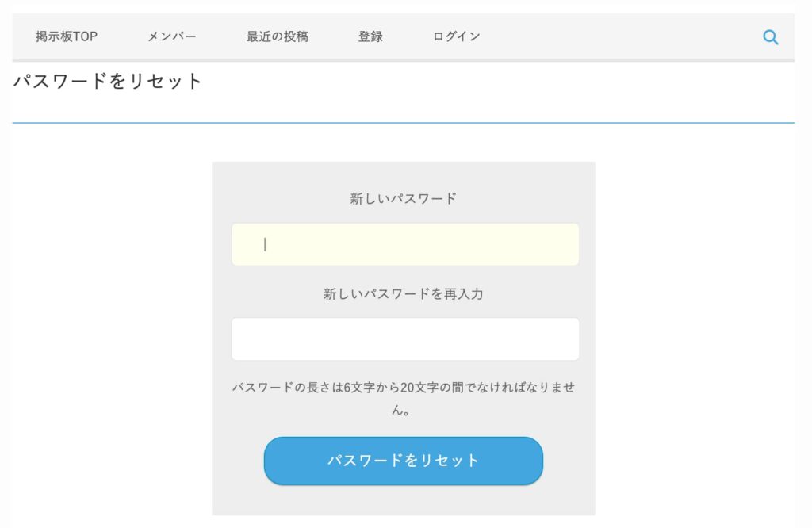Screen dimensions: 812x528
Task: Click the パスワードをリセット page heading
Action: pos(109,81)
